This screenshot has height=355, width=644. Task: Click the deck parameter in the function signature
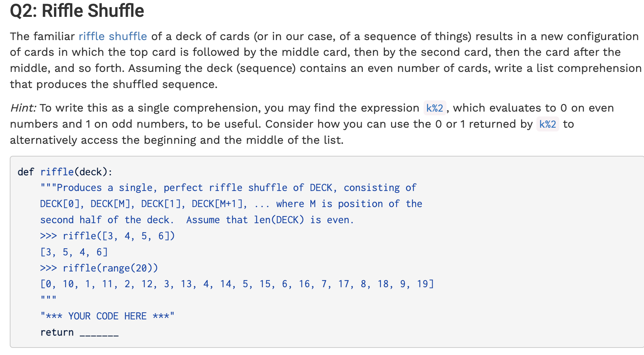[91, 172]
